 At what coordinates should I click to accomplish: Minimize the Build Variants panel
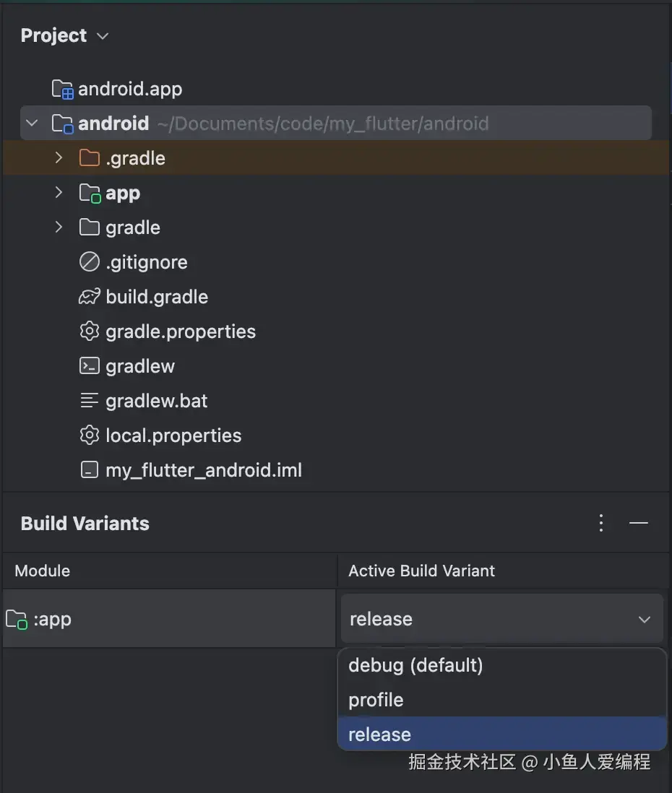coord(639,523)
